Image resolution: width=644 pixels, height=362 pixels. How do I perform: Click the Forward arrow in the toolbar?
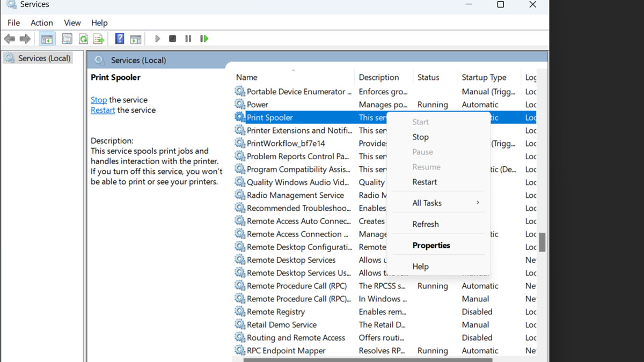25,39
